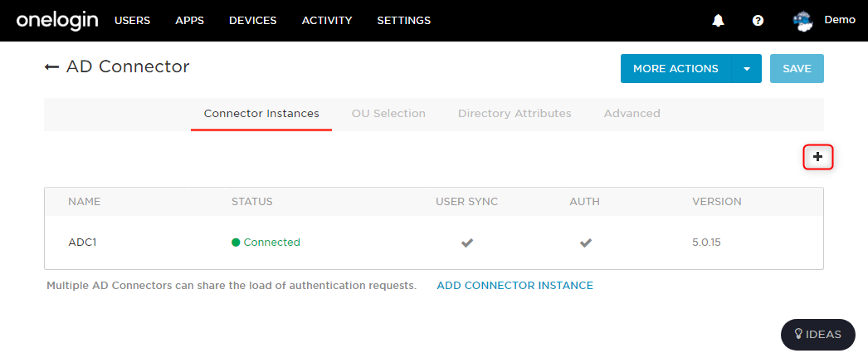Viewport: 868px width, 363px height.
Task: Click the Demo username label
Action: [x=840, y=19]
